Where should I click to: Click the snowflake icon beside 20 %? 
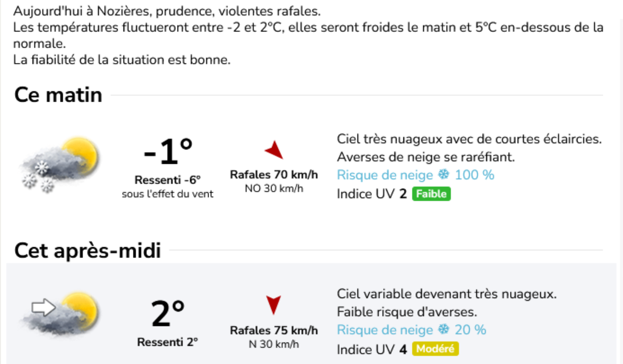443,329
